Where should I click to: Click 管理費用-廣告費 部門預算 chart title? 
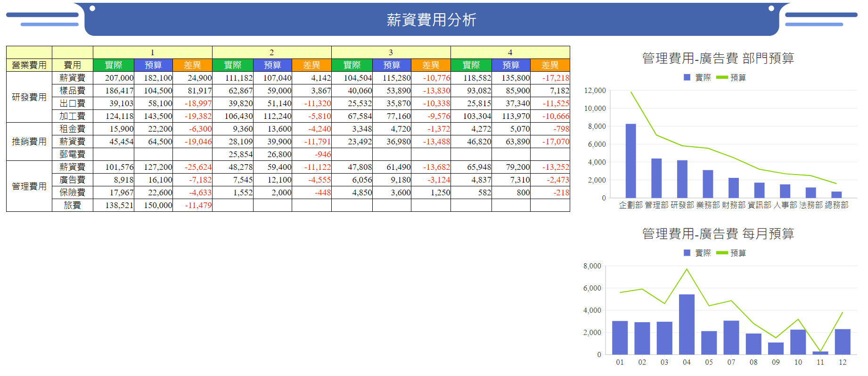pyautogui.click(x=718, y=58)
